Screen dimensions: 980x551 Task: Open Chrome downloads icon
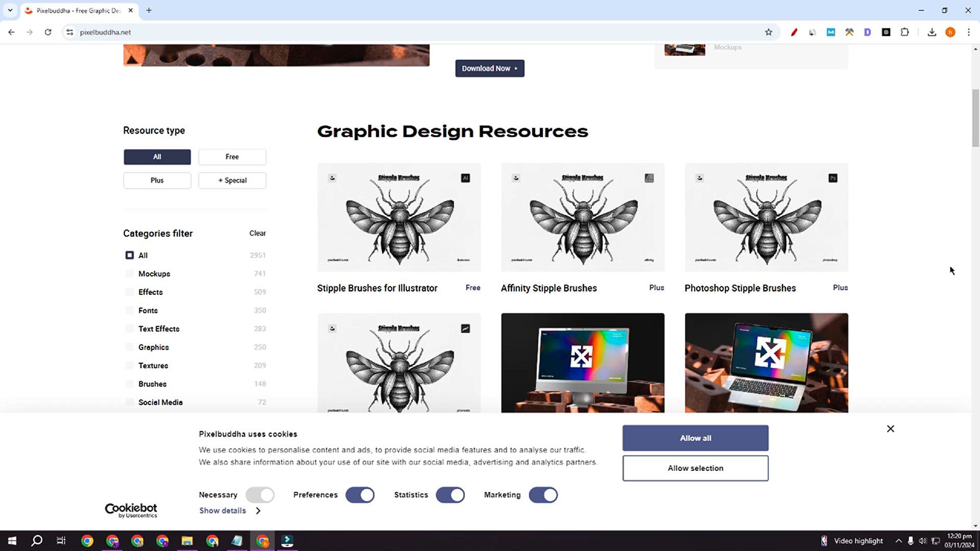(932, 32)
